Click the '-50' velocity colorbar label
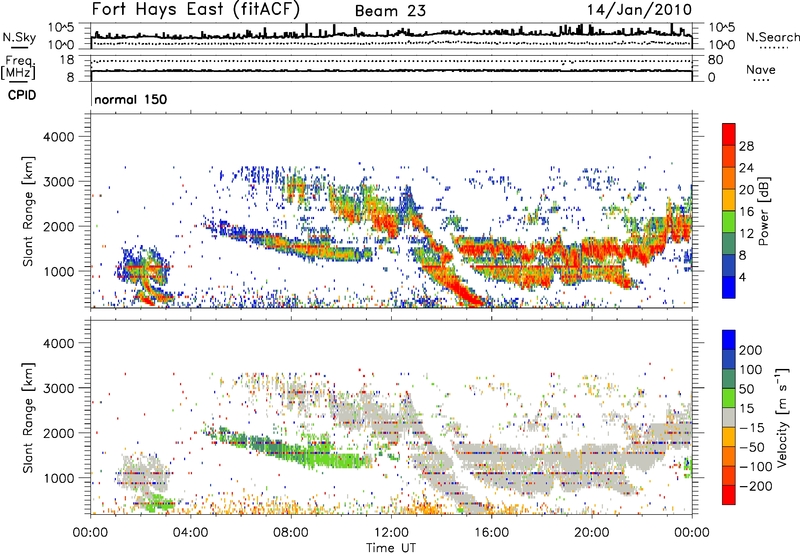 pos(751,448)
